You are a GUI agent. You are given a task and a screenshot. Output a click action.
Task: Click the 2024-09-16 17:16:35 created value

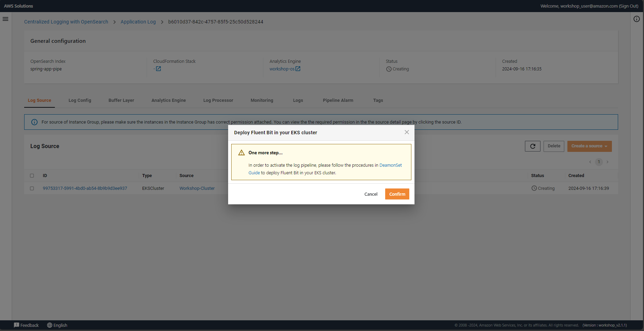pyautogui.click(x=522, y=69)
